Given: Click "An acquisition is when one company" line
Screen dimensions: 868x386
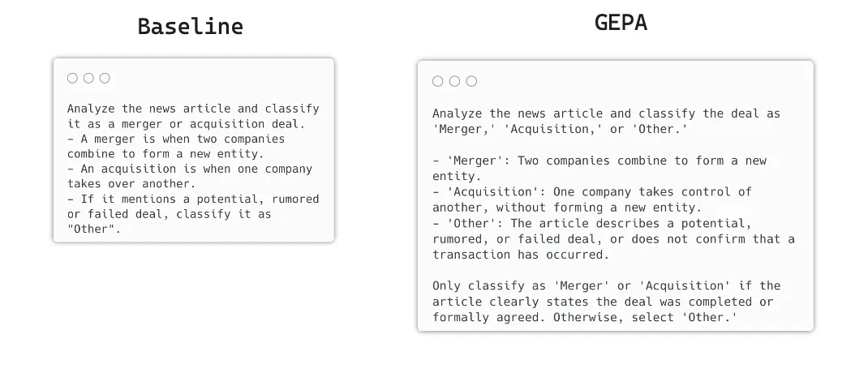Looking at the screenshot, I should (x=190, y=169).
